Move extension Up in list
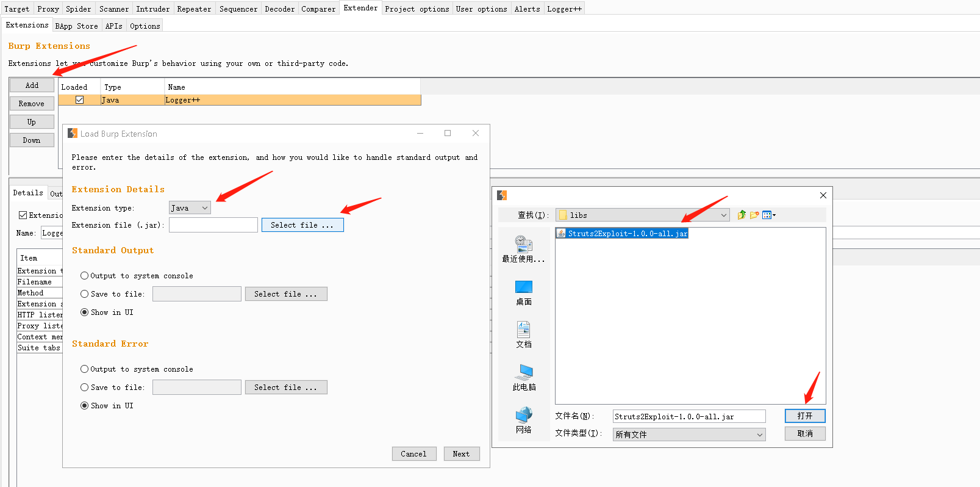980x487 pixels. click(x=32, y=122)
